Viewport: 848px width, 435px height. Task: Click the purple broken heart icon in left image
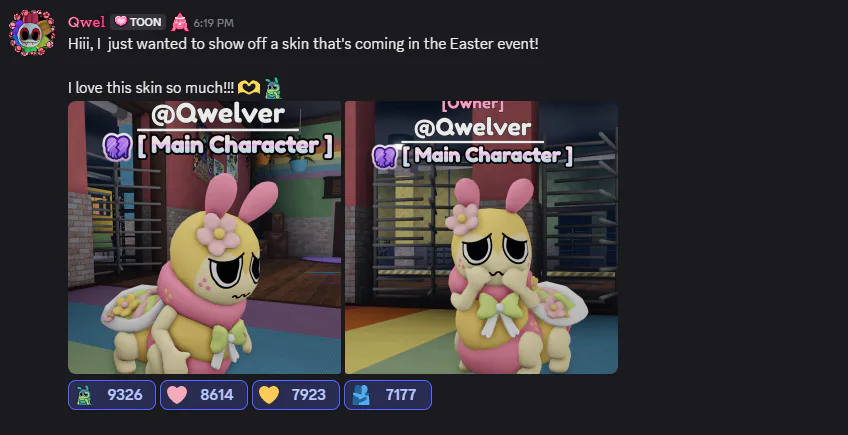pyautogui.click(x=117, y=147)
